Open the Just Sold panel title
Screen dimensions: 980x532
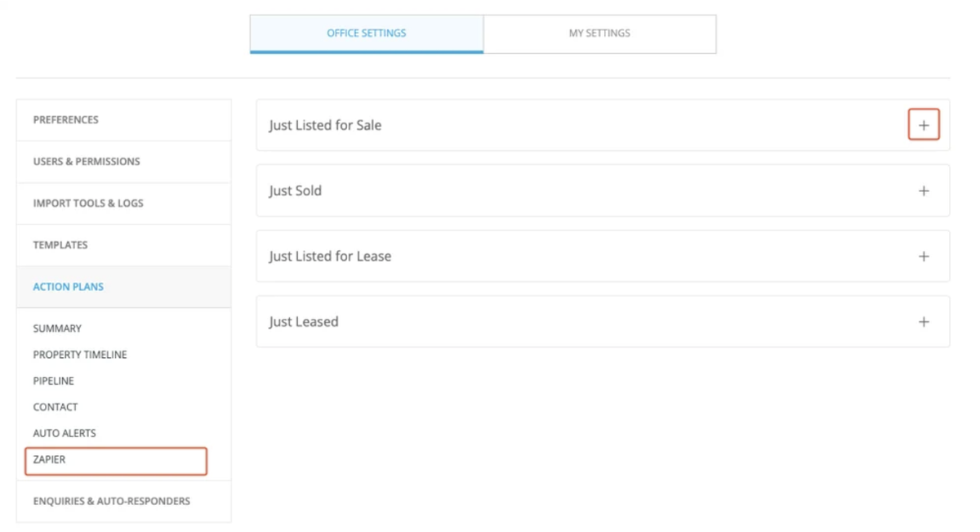[x=296, y=190]
